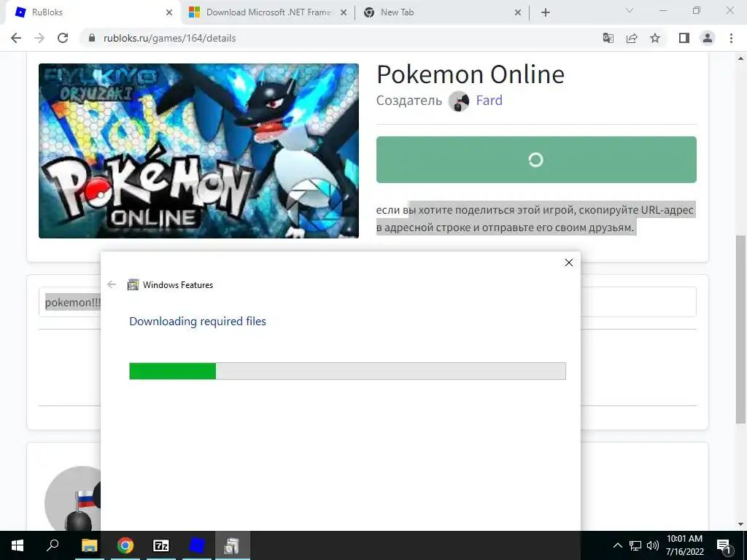Expand the tab search chevron
Image resolution: width=747 pixels, height=560 pixels.
tap(630, 10)
